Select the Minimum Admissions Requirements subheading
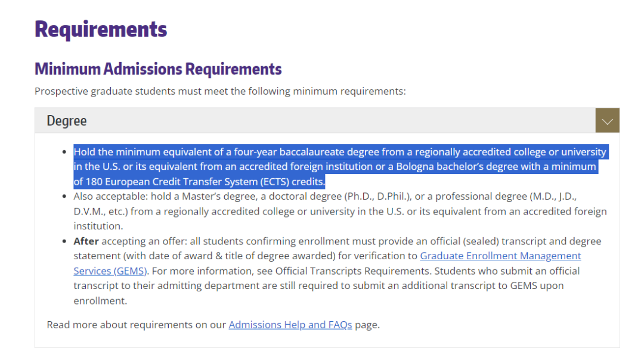Screen dimensions: 644x348 point(158,69)
